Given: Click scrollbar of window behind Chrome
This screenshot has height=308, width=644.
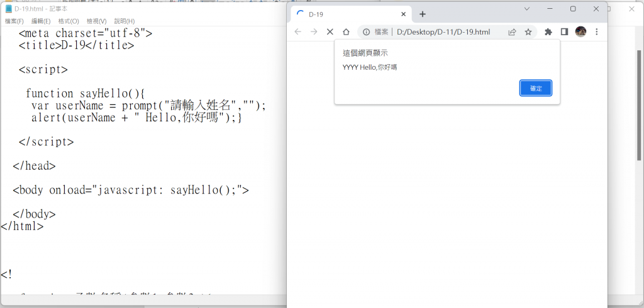Looking at the screenshot, I should point(639,105).
